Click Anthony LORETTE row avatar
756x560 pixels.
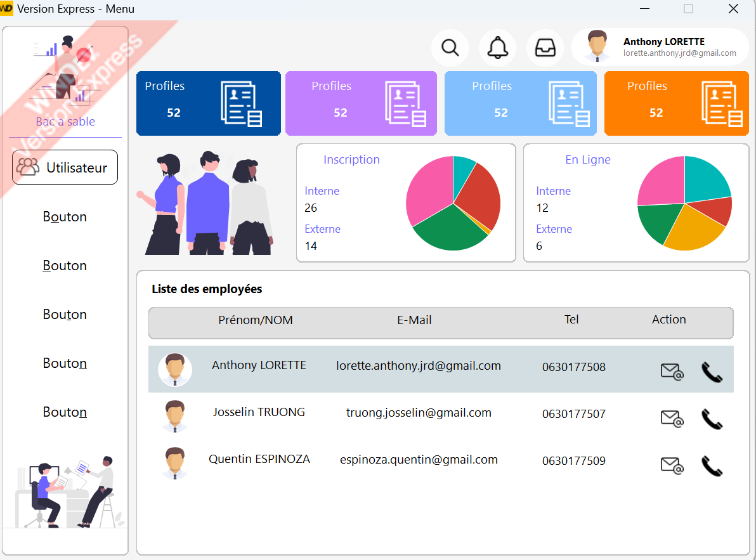(174, 370)
